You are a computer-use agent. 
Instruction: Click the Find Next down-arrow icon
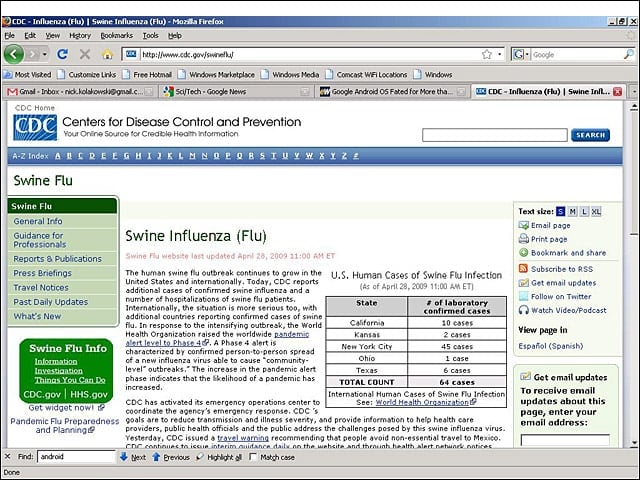(x=124, y=457)
